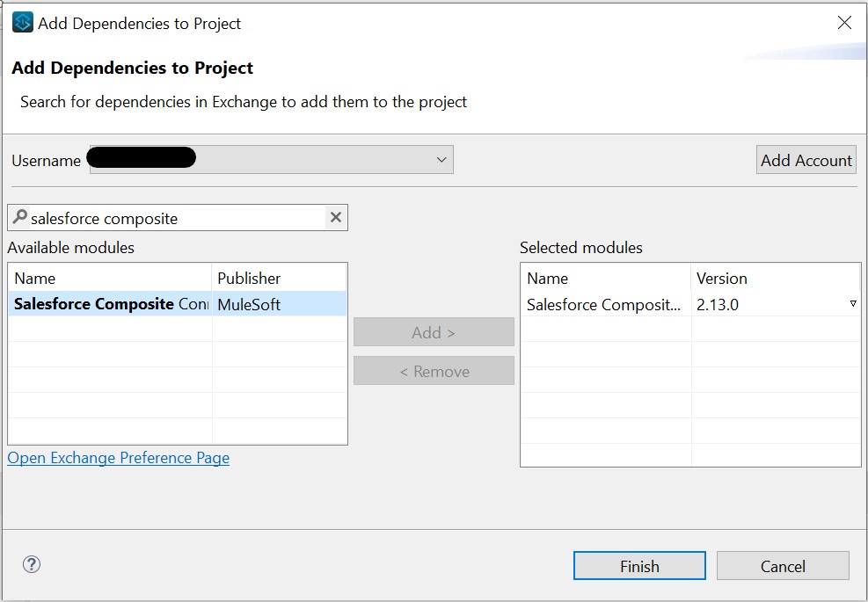Click the magnifier search icon

click(x=20, y=217)
